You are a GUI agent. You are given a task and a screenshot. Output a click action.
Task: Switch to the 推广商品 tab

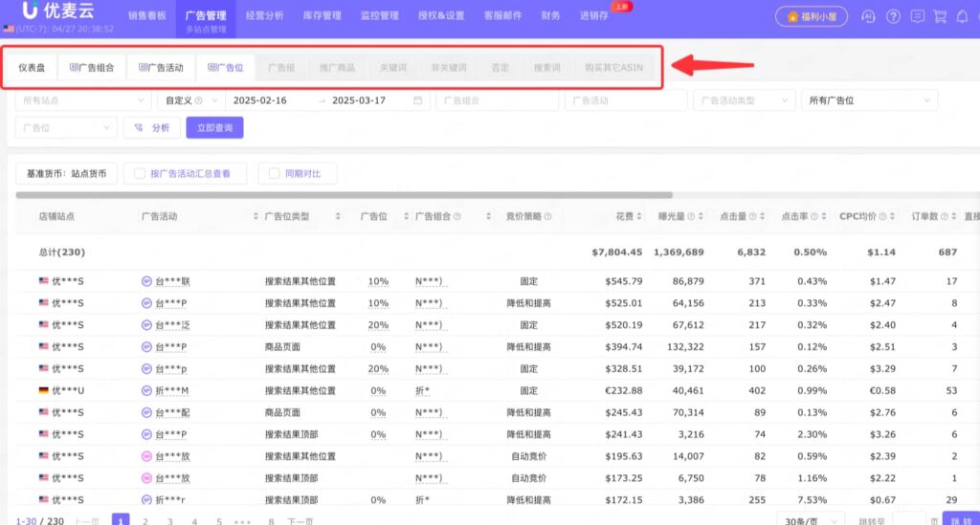338,68
